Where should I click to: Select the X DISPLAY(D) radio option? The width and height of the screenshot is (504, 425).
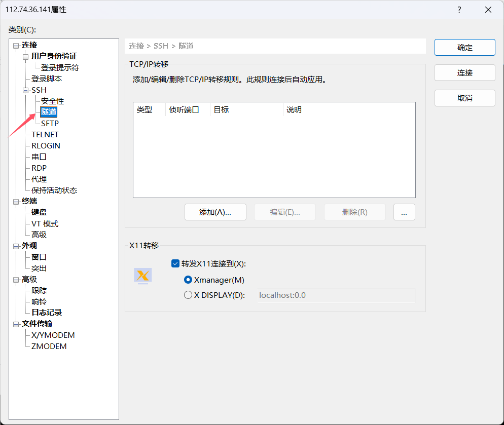(188, 295)
